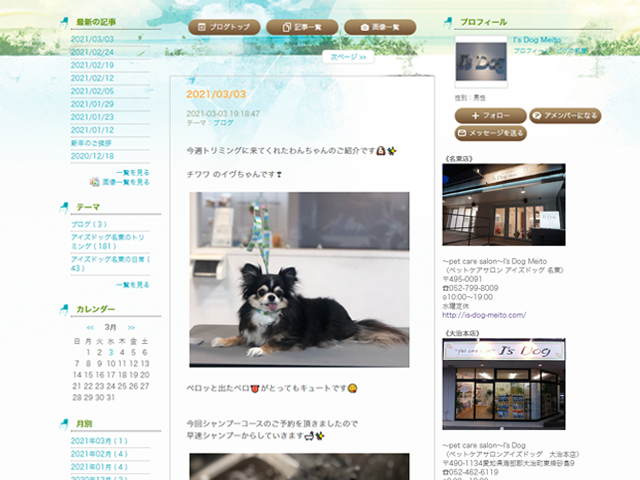Open the 2021年02月 monthly archive
The width and height of the screenshot is (640, 480).
(x=99, y=453)
